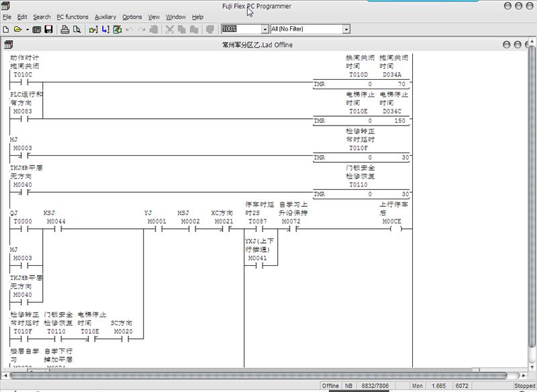Click the Print icon in toolbar

point(65,30)
